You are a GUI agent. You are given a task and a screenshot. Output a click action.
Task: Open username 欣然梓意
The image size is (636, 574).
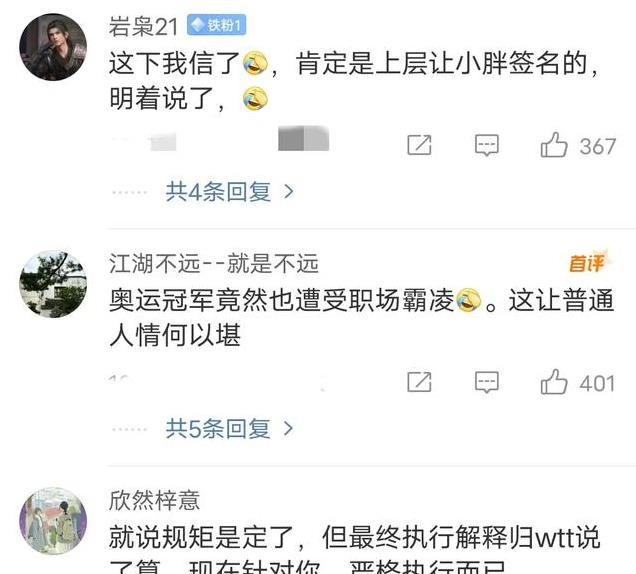[x=155, y=500]
